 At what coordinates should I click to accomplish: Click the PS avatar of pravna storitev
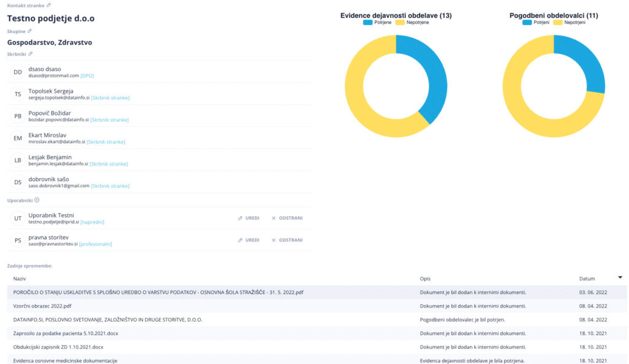click(x=17, y=240)
